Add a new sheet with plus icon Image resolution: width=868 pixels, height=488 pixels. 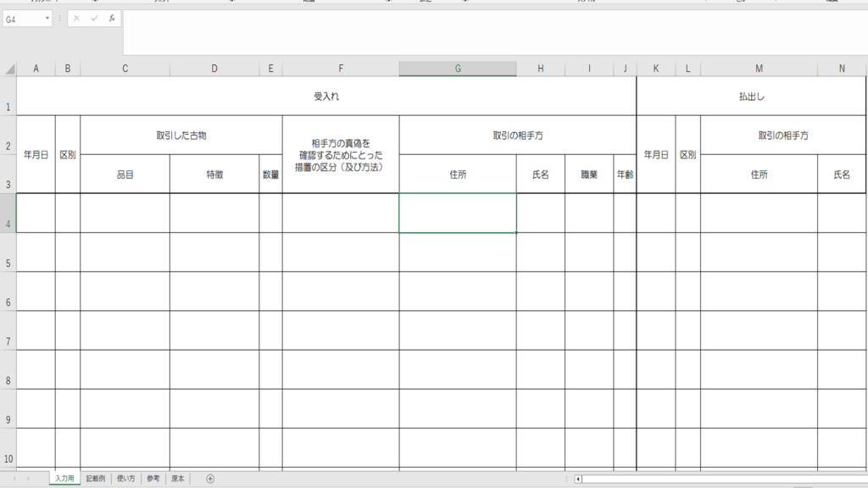click(210, 479)
